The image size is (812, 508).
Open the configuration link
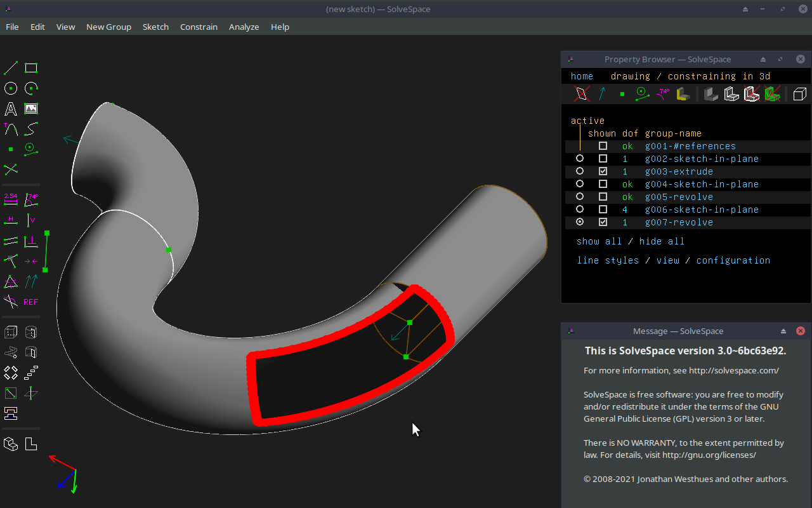tap(733, 260)
